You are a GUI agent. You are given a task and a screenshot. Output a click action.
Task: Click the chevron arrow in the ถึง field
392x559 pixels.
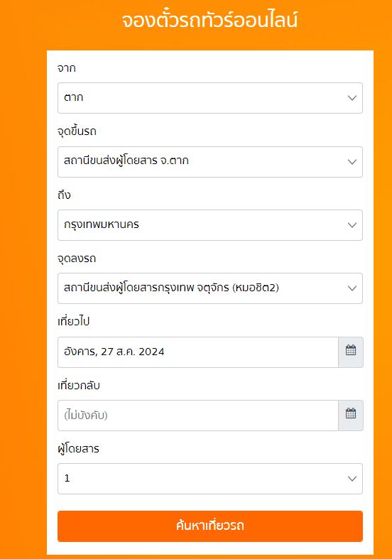coord(352,225)
